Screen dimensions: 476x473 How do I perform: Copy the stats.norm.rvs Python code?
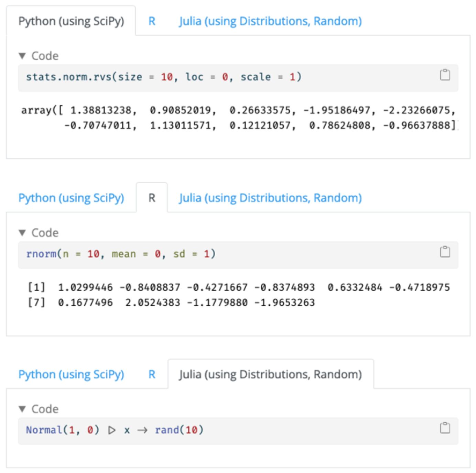click(445, 75)
